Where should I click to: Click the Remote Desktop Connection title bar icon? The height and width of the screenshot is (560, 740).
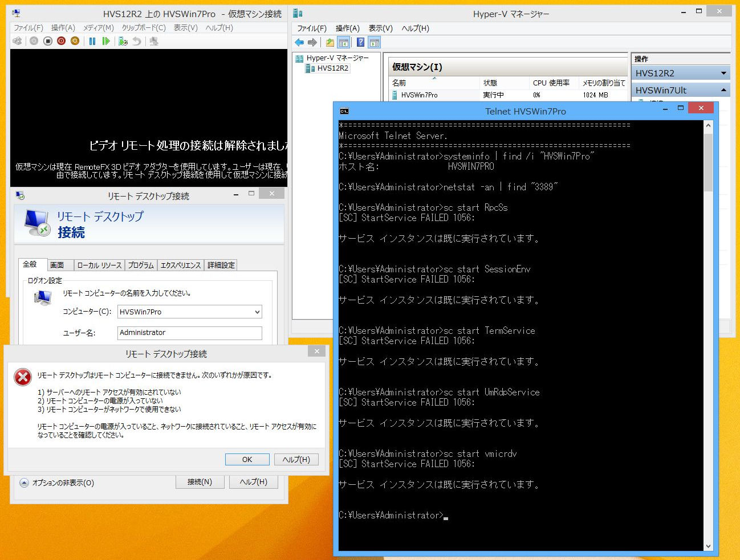coord(21,196)
